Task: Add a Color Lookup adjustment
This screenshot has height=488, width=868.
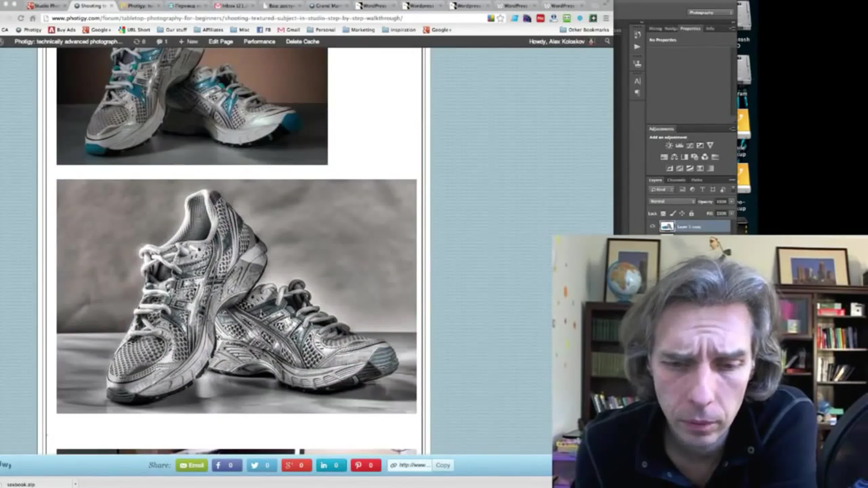Action: (715, 157)
